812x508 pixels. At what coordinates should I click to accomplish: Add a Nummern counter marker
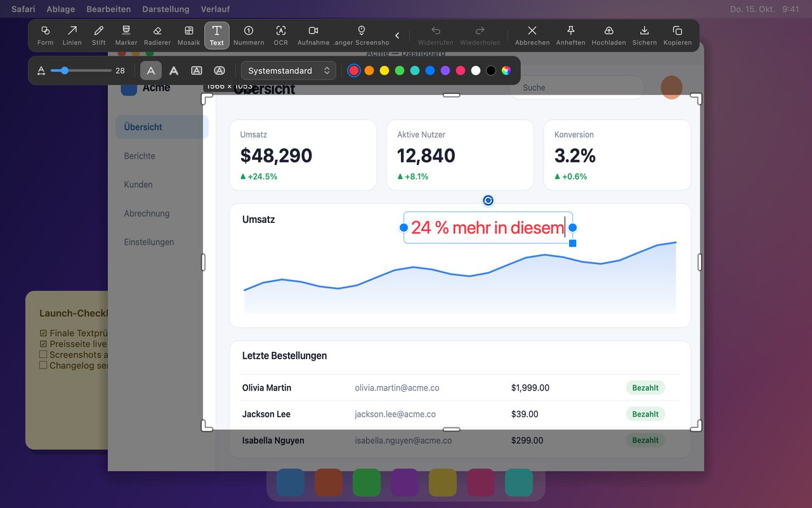(249, 36)
